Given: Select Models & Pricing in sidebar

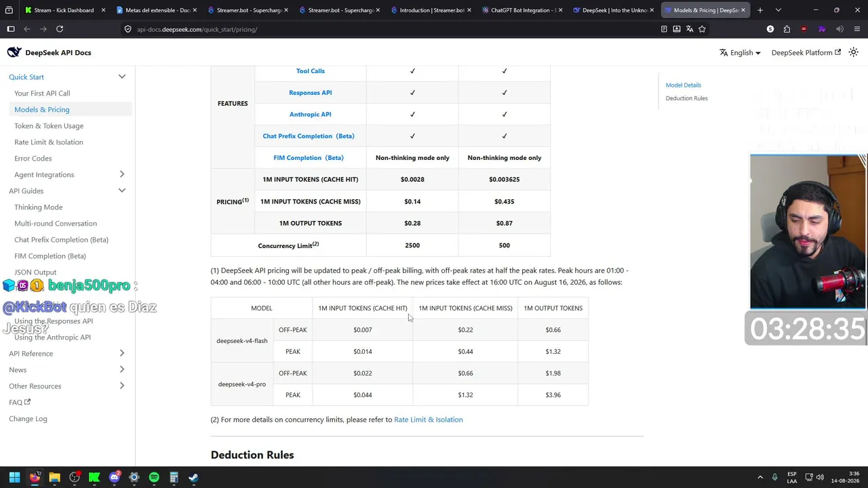Looking at the screenshot, I should pos(42,109).
